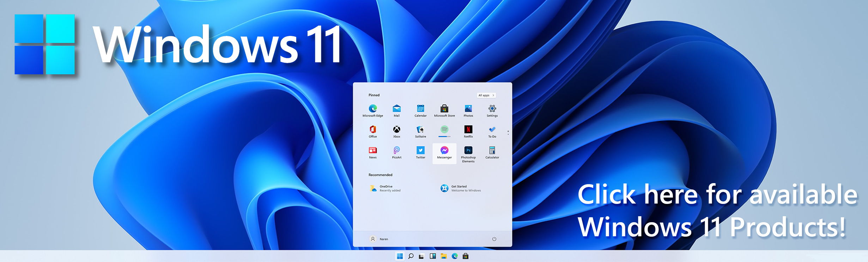Open the Twitter app

(x=420, y=152)
